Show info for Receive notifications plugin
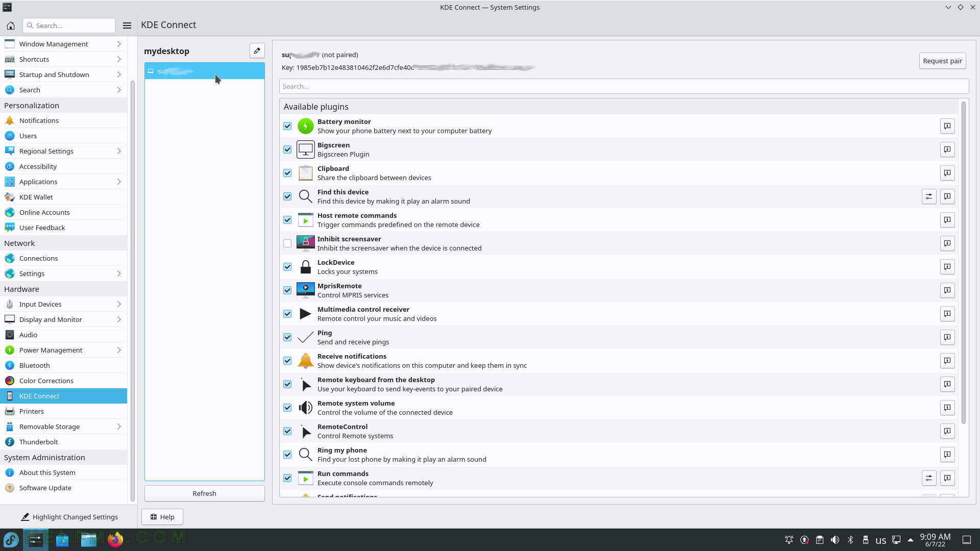The width and height of the screenshot is (980, 551). [x=947, y=361]
